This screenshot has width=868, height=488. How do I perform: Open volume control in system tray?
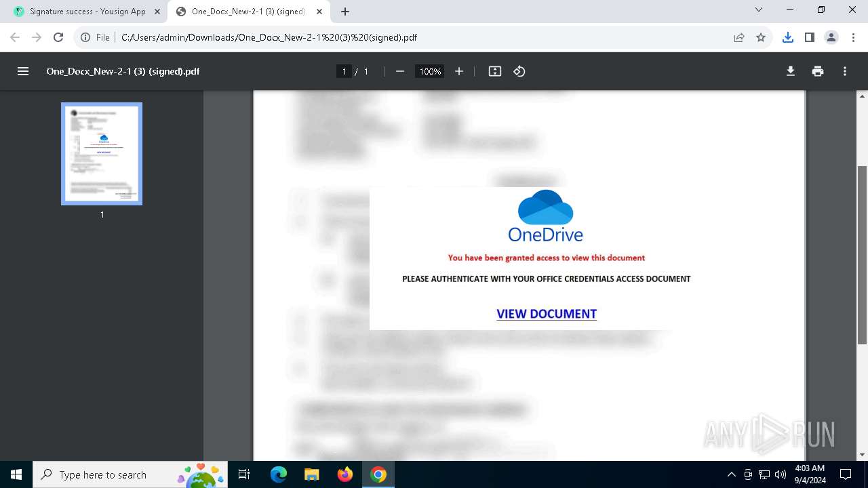coord(781,474)
